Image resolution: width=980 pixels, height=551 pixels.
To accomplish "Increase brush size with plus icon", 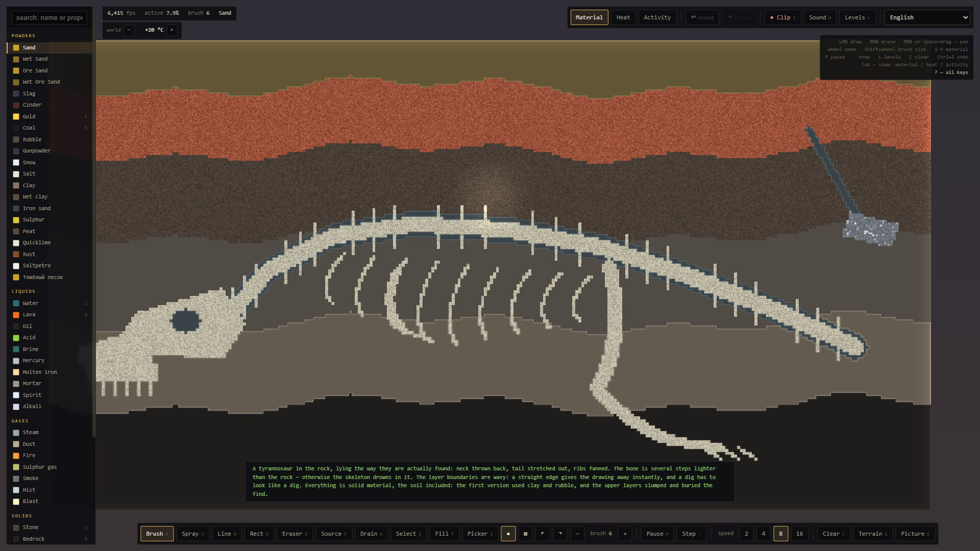I will pos(625,534).
